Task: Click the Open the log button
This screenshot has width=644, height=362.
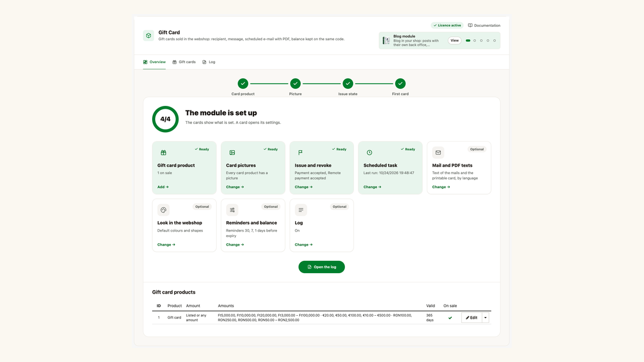Action: point(321,267)
